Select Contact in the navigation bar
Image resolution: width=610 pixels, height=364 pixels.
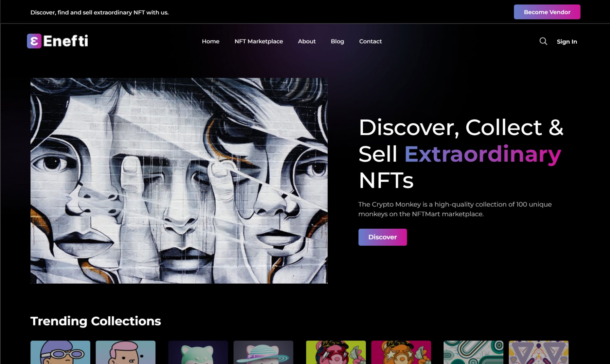370,41
